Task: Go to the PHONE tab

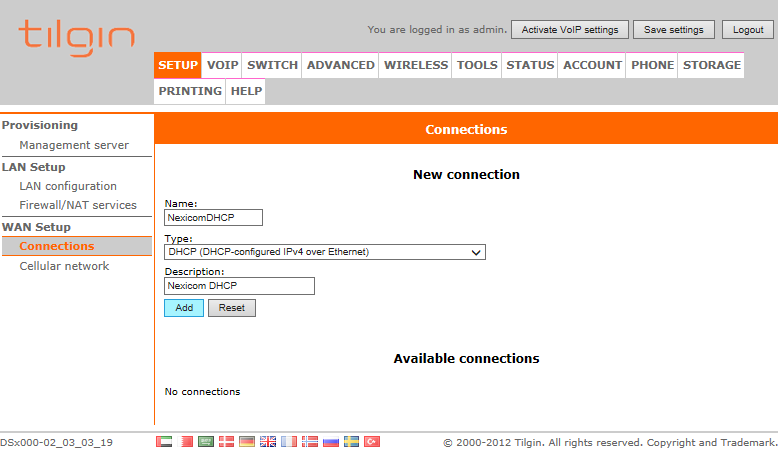Action: click(652, 65)
